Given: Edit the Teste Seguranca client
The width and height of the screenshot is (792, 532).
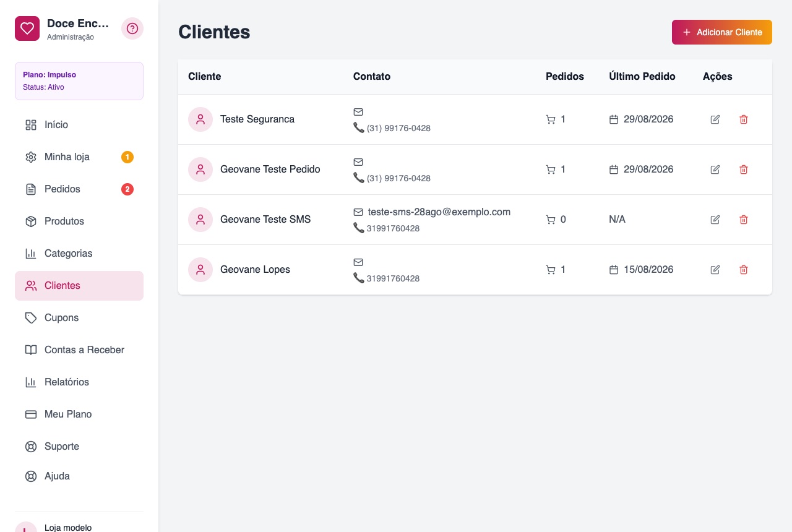Looking at the screenshot, I should click(715, 119).
